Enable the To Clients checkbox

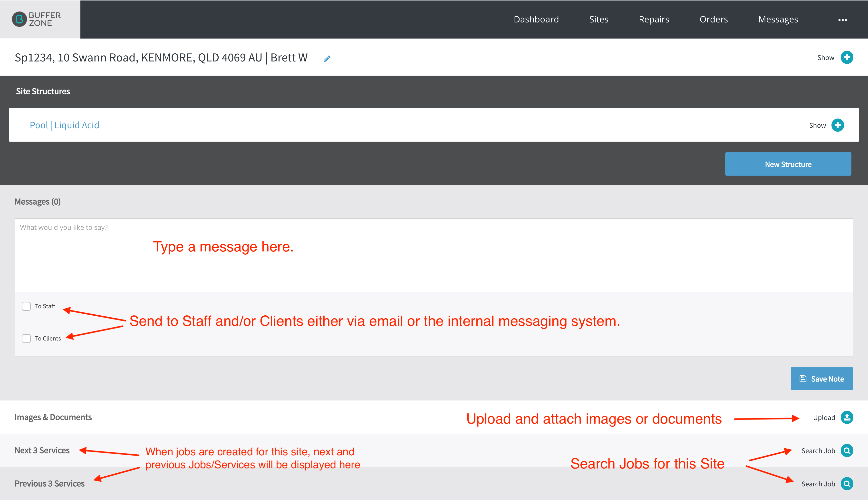[x=26, y=338]
